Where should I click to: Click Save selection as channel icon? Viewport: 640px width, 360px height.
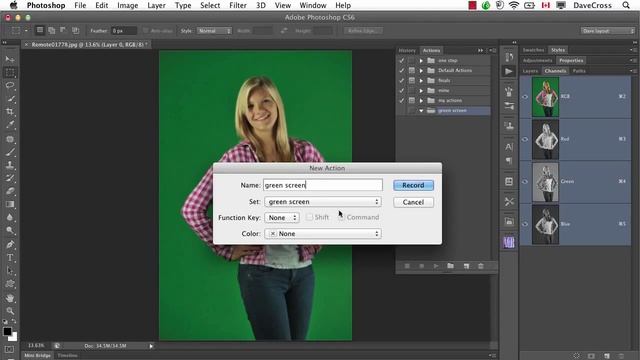(x=591, y=356)
